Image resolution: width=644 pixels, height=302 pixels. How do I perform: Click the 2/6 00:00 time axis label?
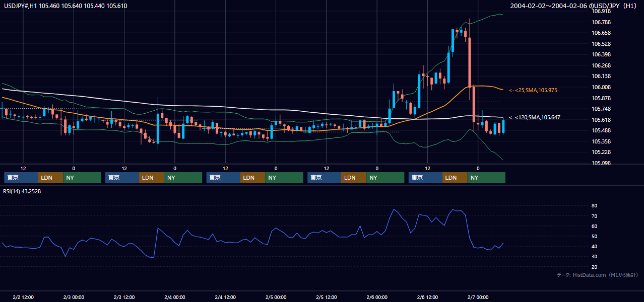click(377, 297)
